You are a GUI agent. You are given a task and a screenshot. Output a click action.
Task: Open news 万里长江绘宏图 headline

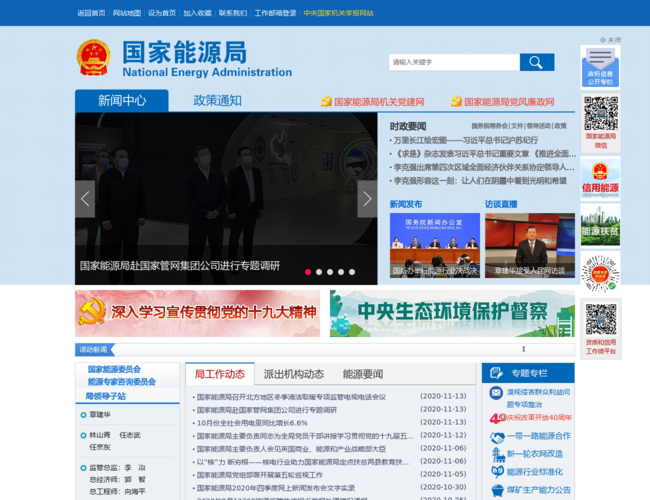466,140
